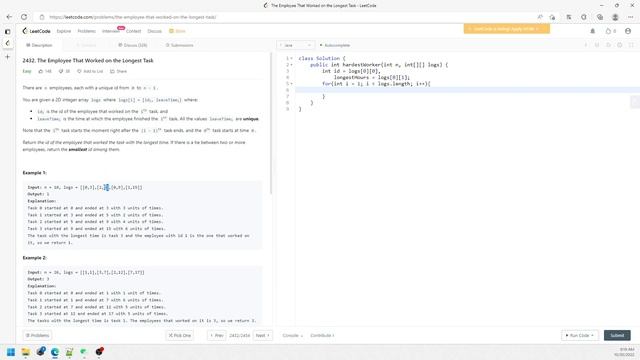The image size is (640, 360).
Task: Collapse class Solution fold arrow line 1
Action: [291, 58]
